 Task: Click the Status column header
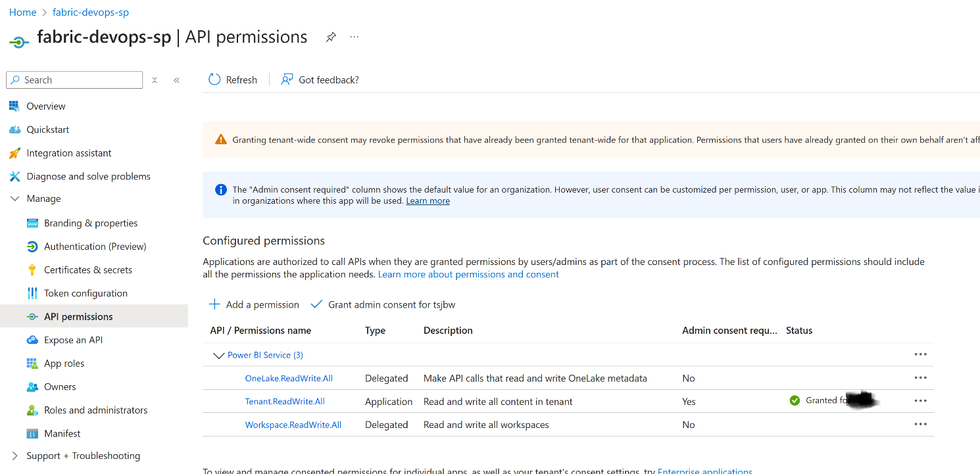(799, 331)
